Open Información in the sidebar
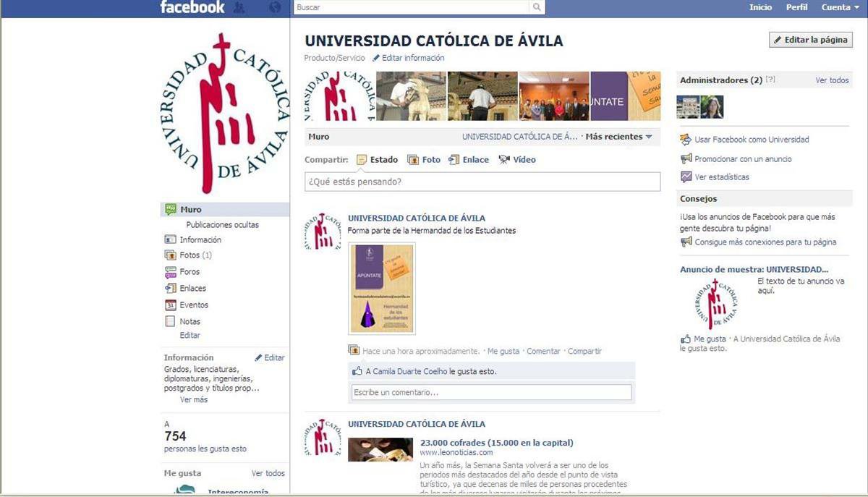868x497 pixels. point(200,240)
